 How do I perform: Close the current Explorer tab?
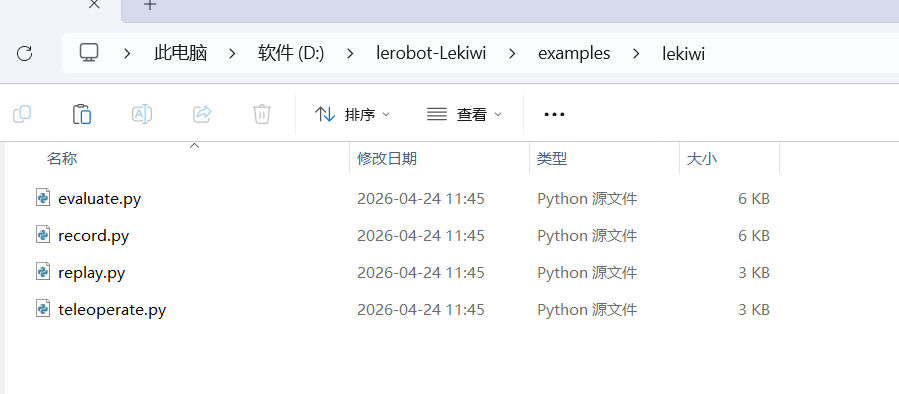click(95, 5)
